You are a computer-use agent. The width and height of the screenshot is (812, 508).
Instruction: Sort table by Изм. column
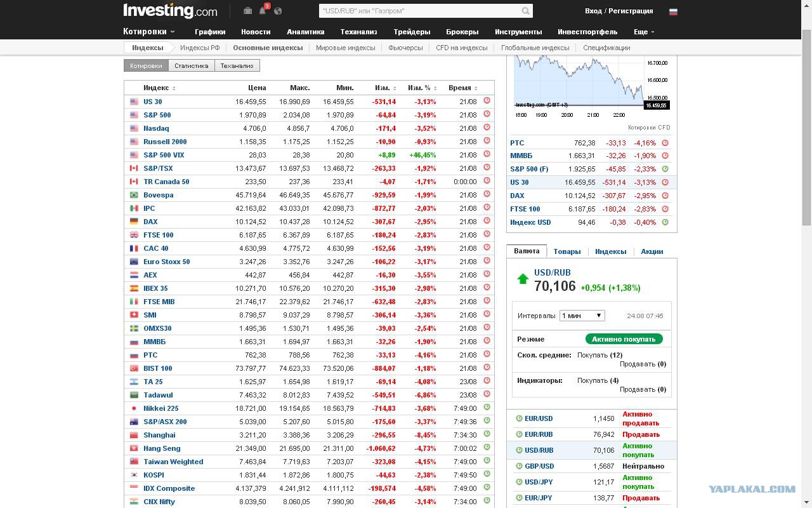click(385, 88)
